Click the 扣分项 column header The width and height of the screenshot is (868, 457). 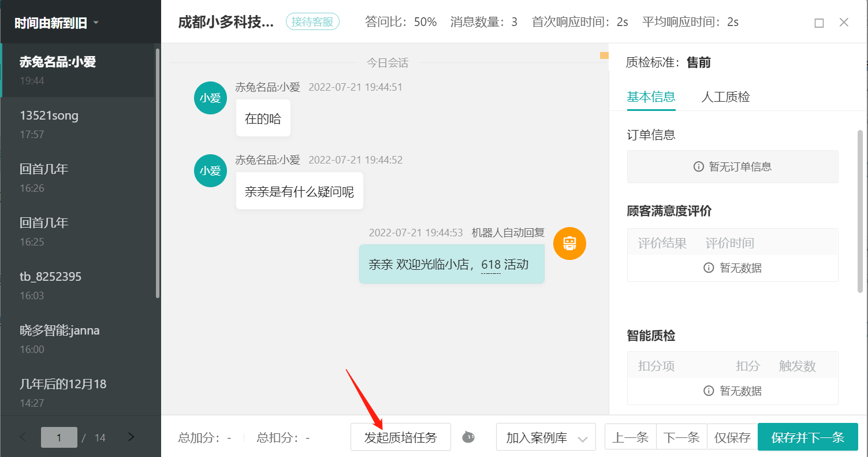pyautogui.click(x=656, y=366)
